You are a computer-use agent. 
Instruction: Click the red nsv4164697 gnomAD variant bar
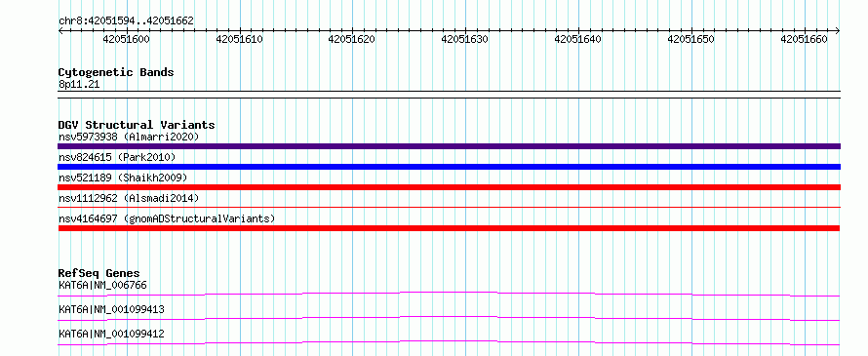pos(449,228)
